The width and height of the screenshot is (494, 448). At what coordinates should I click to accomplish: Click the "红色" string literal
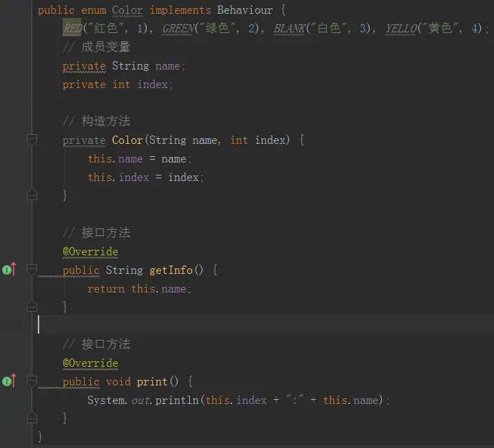(x=105, y=28)
